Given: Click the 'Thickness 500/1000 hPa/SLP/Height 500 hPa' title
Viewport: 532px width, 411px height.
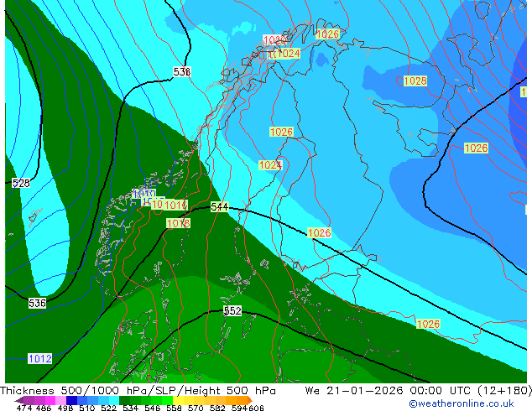Looking at the screenshot, I should pyautogui.click(x=138, y=391).
